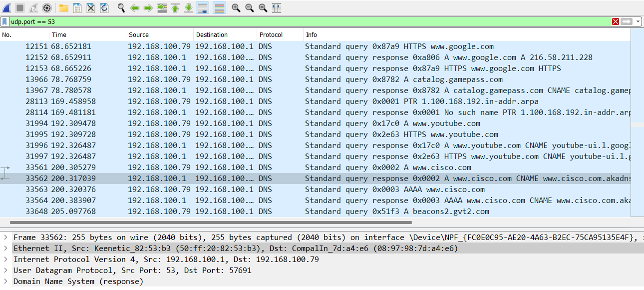Viewport: 644px width, 290px height.
Task: Reload this capture file
Action: tap(104, 8)
